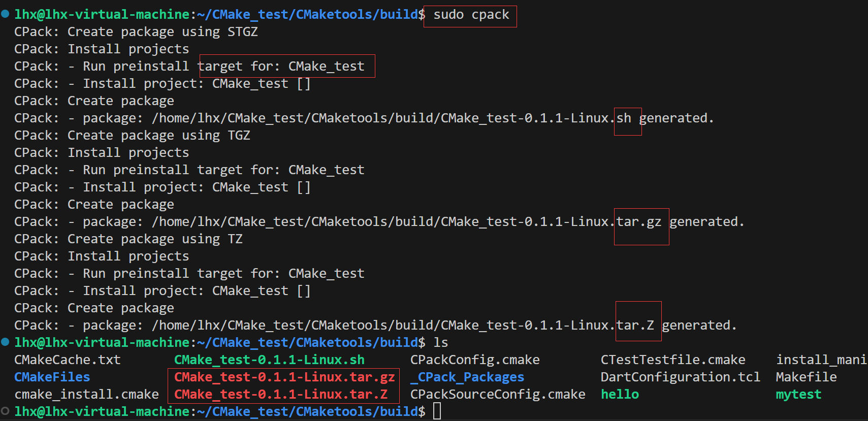Click the 'sudo cpack' command text
This screenshot has width=868, height=421.
[x=471, y=15]
